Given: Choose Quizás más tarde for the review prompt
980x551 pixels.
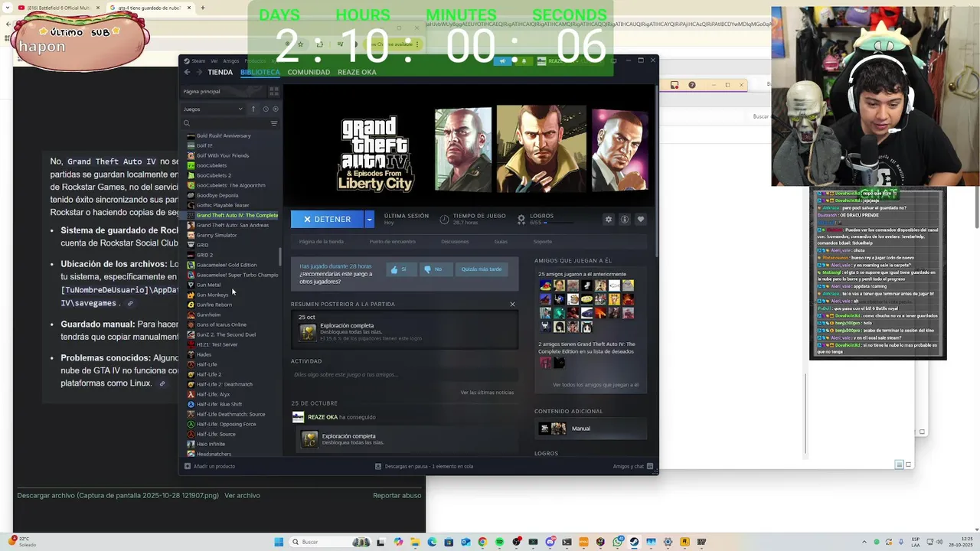Looking at the screenshot, I should point(481,269).
